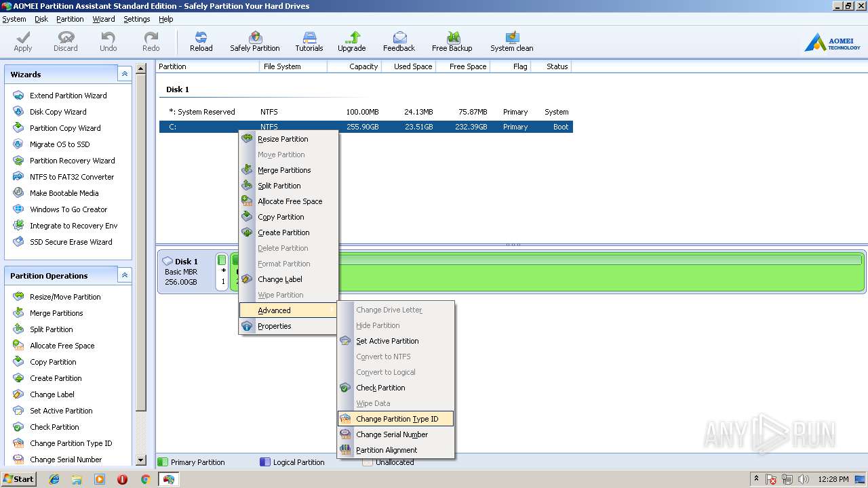This screenshot has height=488, width=868.
Task: Open Integrate to Recovery Env
Action: coord(73,226)
